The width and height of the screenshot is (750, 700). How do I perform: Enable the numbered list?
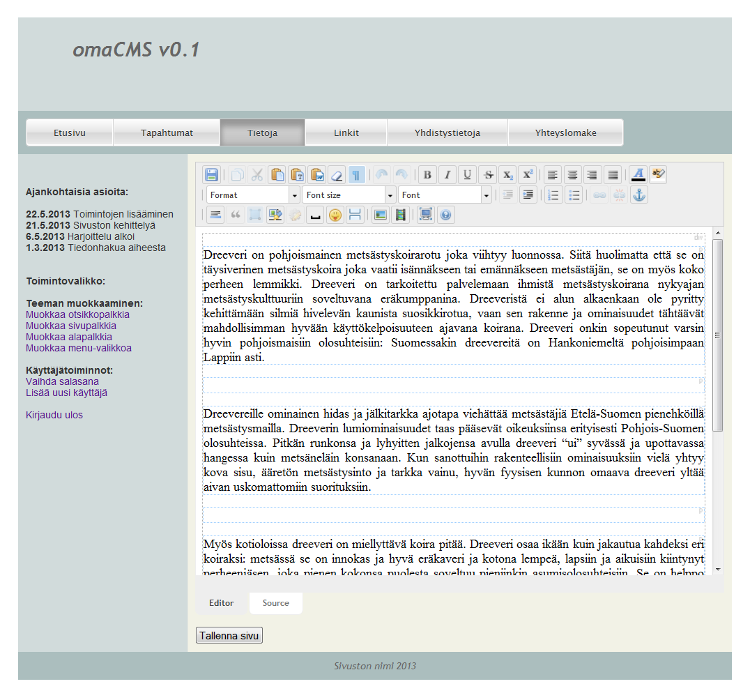[x=553, y=195]
